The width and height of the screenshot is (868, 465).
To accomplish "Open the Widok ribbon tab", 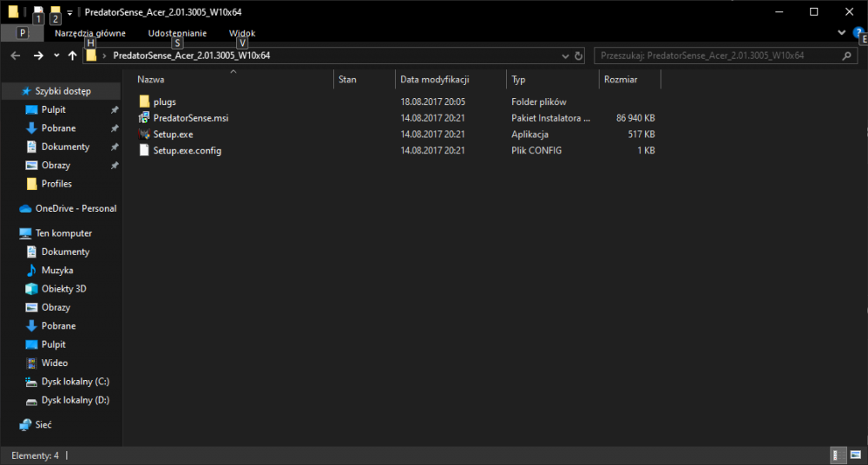I will point(241,33).
